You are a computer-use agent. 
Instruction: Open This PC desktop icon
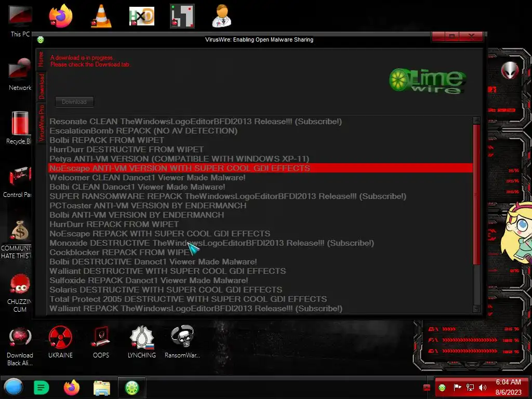(20, 20)
